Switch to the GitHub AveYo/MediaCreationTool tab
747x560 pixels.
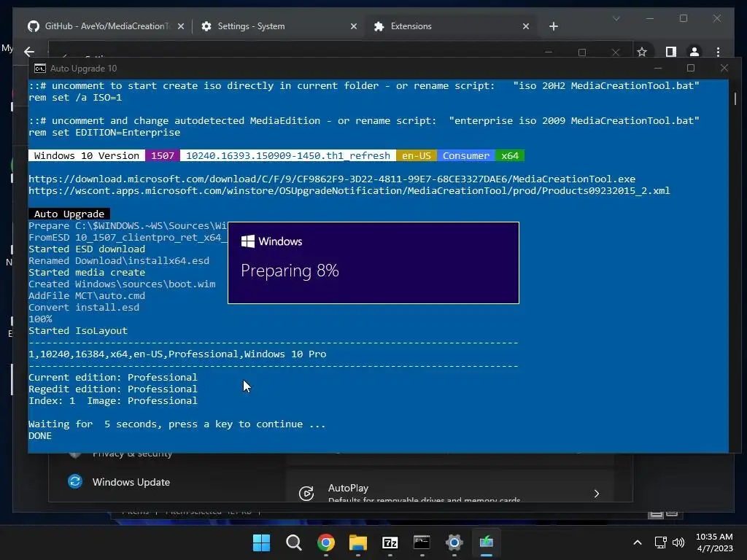click(x=105, y=26)
